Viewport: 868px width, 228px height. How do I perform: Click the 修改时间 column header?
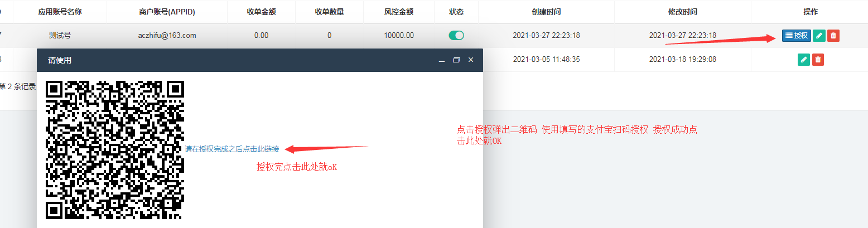pos(682,12)
